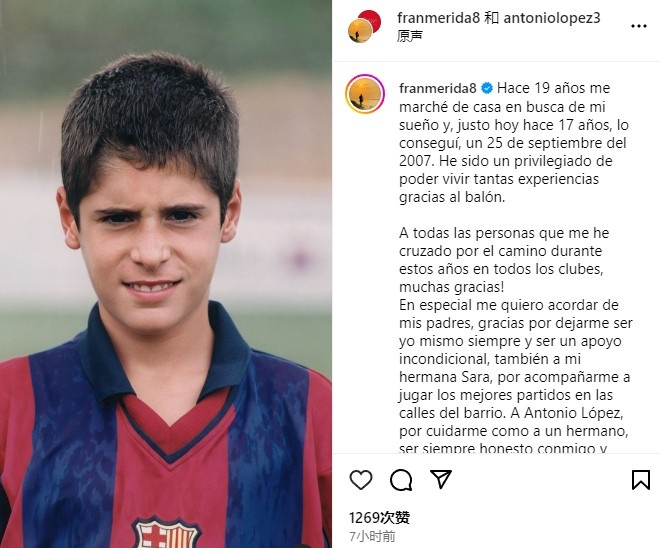View the 1269次赞 likes list

[x=379, y=517]
